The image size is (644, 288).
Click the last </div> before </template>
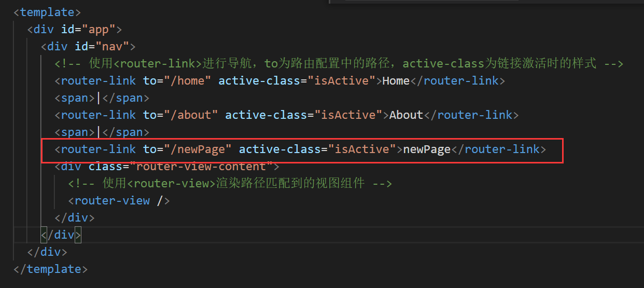click(x=47, y=252)
